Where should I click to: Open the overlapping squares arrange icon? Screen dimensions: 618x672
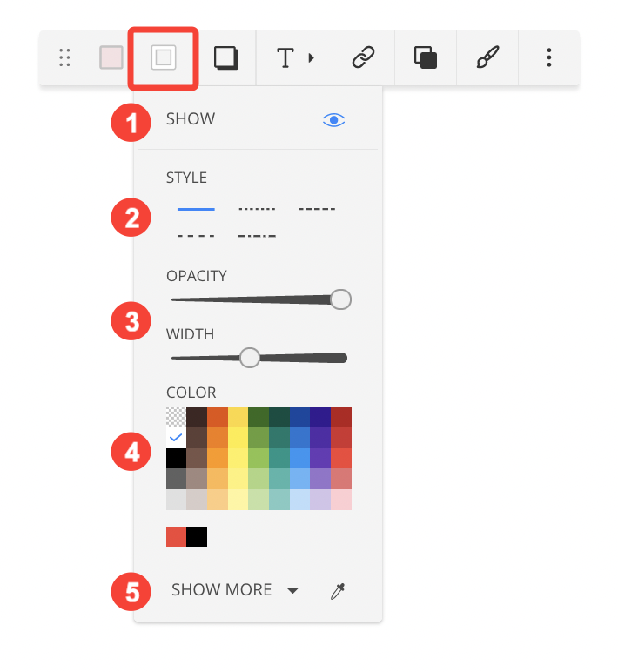pos(426,57)
